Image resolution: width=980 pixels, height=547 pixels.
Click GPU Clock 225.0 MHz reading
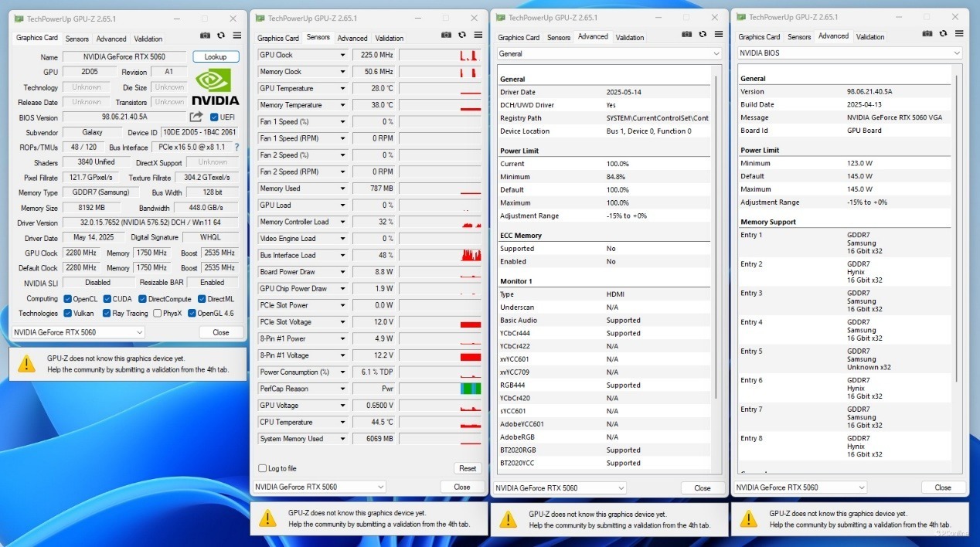tap(373, 55)
